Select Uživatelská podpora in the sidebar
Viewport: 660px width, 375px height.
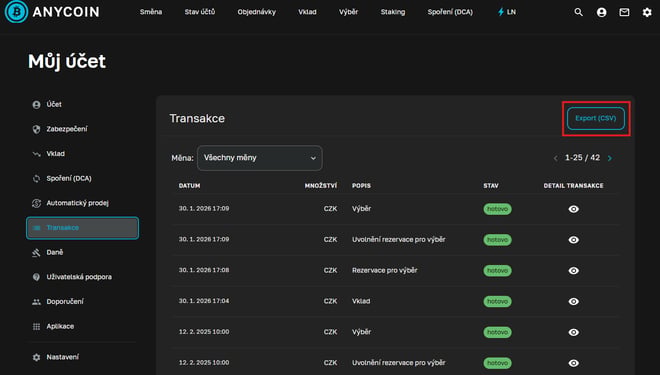(79, 277)
